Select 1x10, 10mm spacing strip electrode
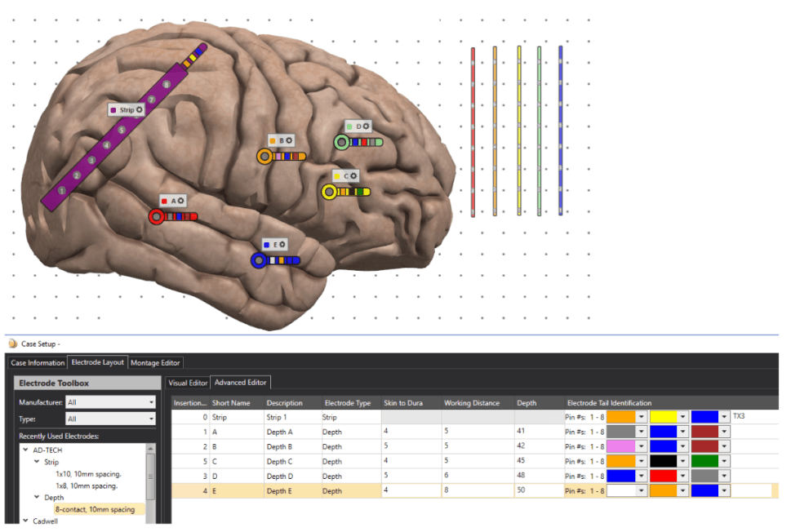The width and height of the screenshot is (800, 532). (x=87, y=473)
